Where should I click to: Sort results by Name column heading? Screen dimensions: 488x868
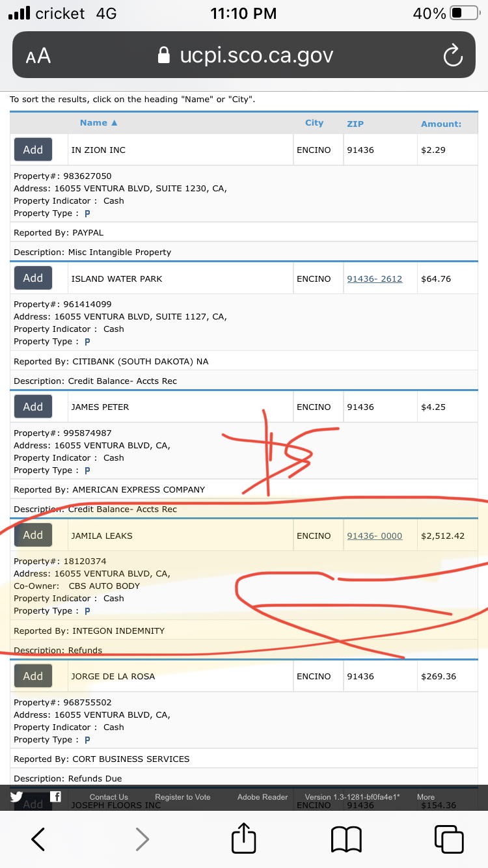tap(99, 123)
